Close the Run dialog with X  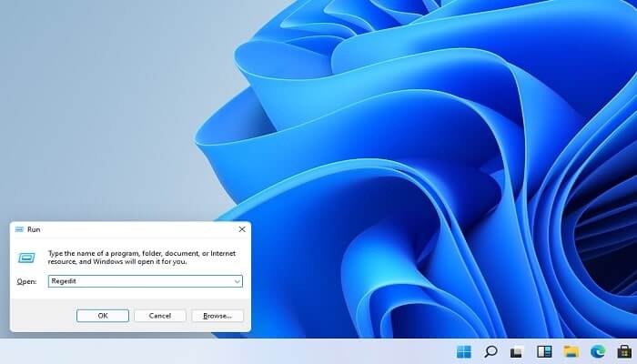[x=241, y=230]
